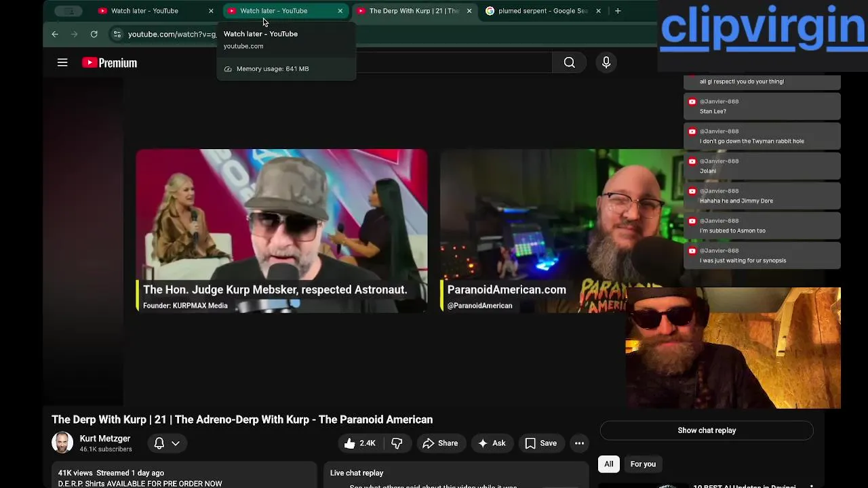Viewport: 868px width, 488px height.
Task: Share the video
Action: [x=440, y=443]
